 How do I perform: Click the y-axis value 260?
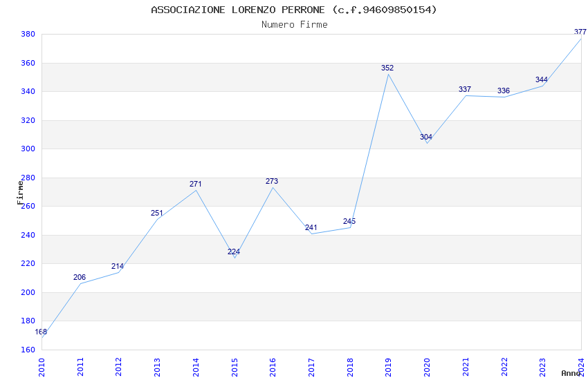tap(28, 206)
